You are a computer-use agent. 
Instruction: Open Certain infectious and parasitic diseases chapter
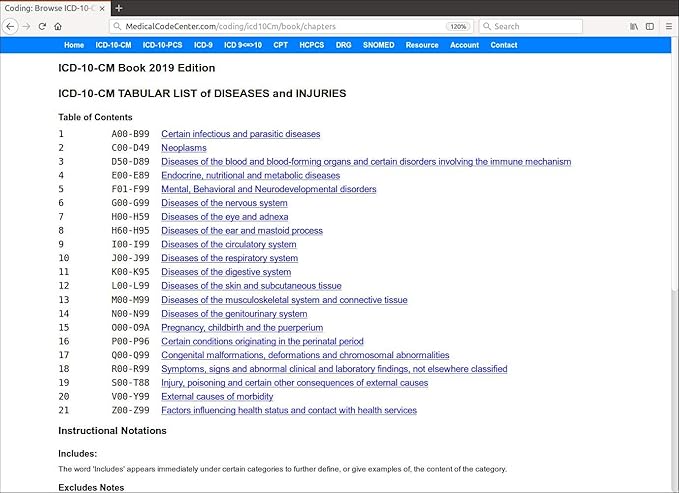(241, 134)
